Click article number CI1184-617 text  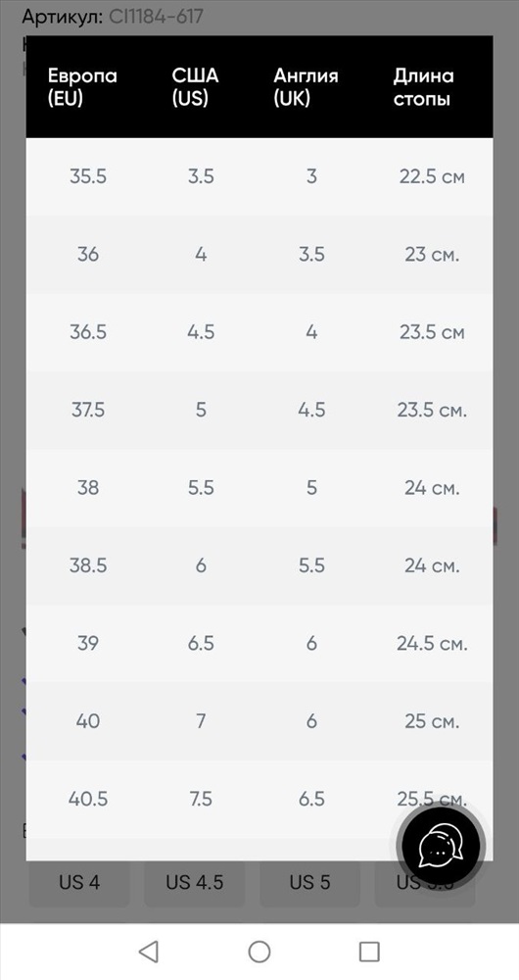pyautogui.click(x=156, y=17)
